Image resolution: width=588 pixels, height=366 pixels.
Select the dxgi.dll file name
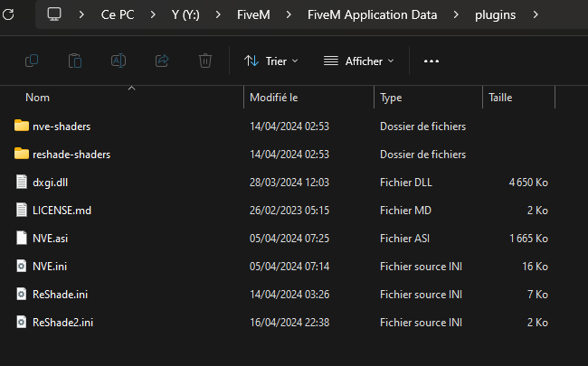click(x=51, y=183)
